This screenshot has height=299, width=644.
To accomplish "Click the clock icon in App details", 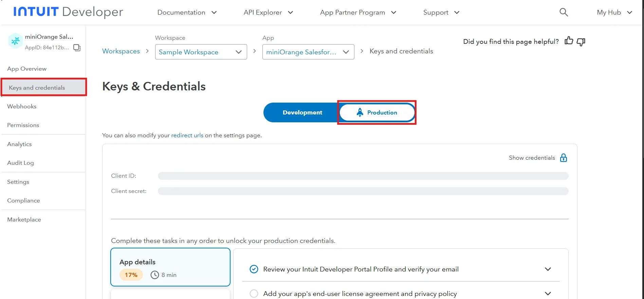I will 155,275.
